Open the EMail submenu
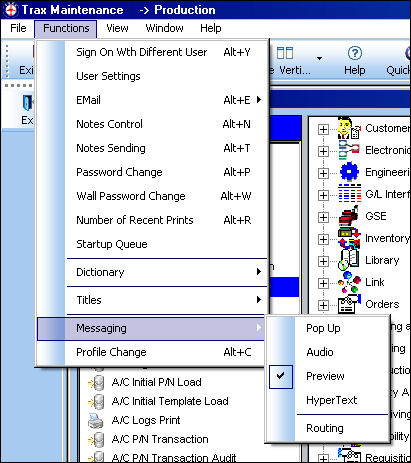The image size is (411, 463). pyautogui.click(x=152, y=100)
